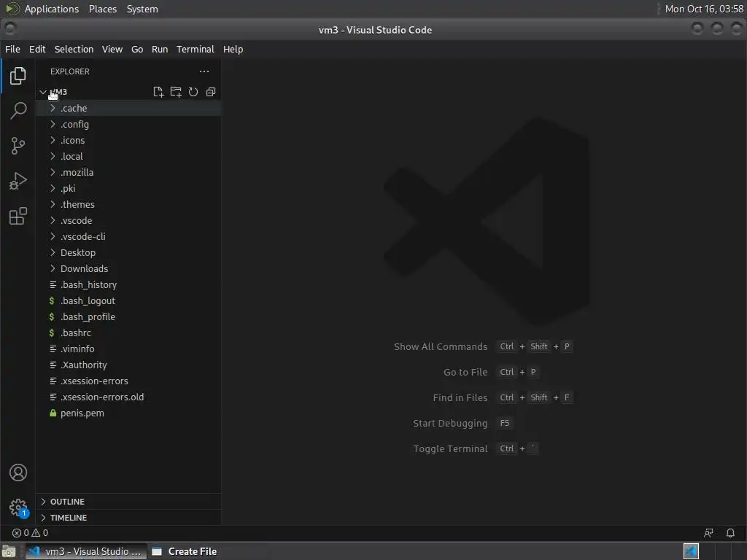Open the Manage gear icon

click(18, 507)
